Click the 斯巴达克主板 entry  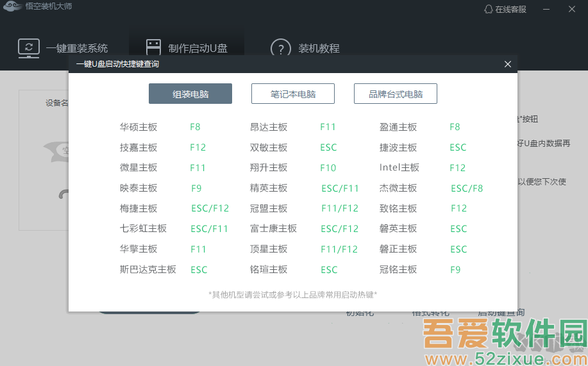coord(147,269)
